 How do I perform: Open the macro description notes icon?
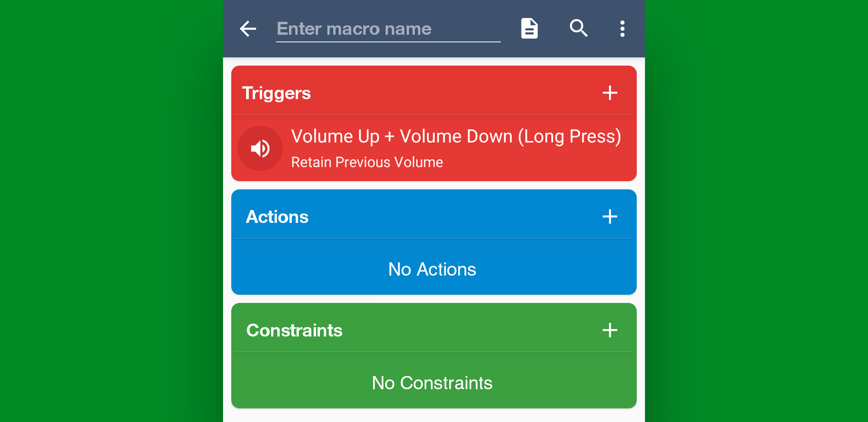click(x=529, y=29)
